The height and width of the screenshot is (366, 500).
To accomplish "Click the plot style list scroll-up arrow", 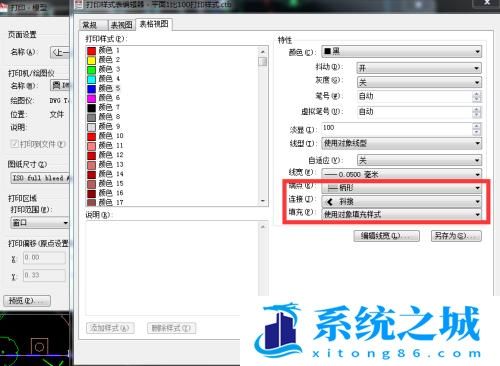I will click(263, 52).
